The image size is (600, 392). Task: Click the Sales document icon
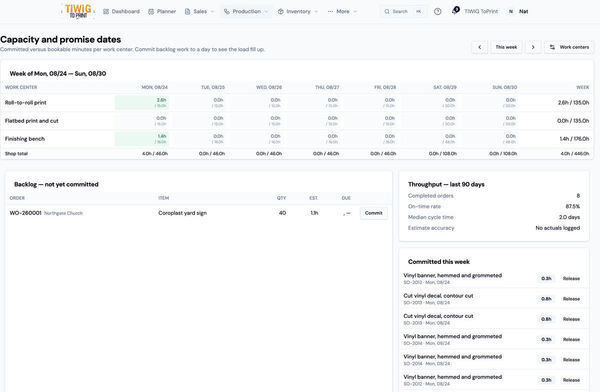pyautogui.click(x=188, y=11)
